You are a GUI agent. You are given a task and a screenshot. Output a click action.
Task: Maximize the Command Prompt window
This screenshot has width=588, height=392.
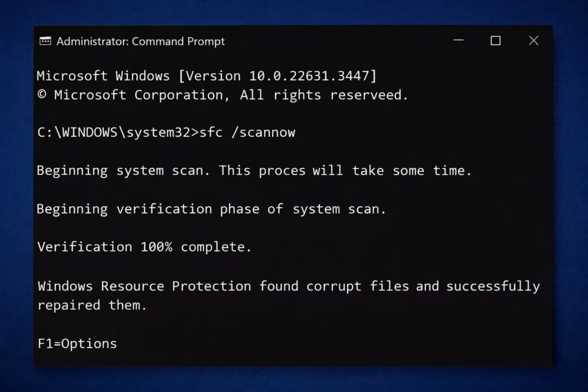coord(496,41)
